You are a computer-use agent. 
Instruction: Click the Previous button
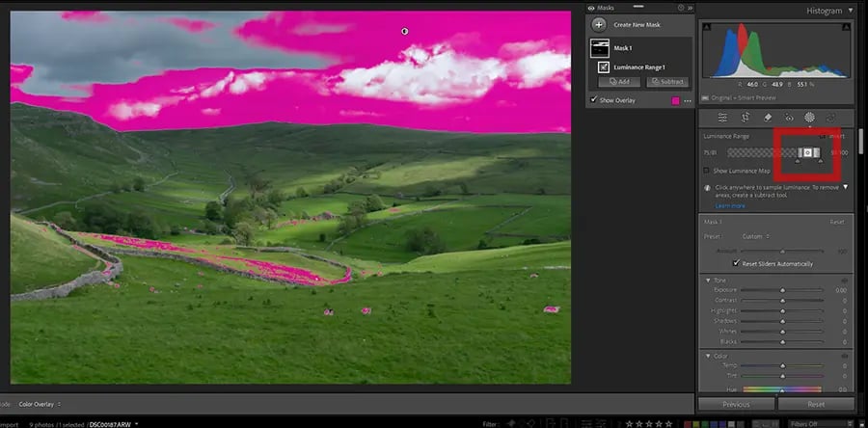[x=736, y=404]
